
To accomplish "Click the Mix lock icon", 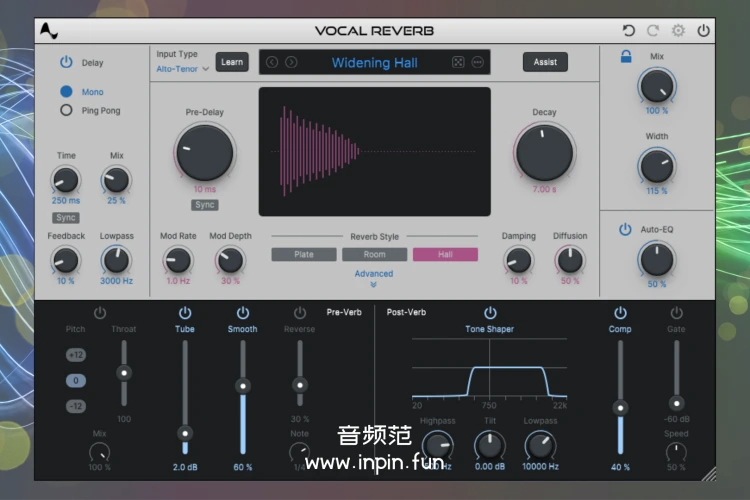I will click(626, 57).
